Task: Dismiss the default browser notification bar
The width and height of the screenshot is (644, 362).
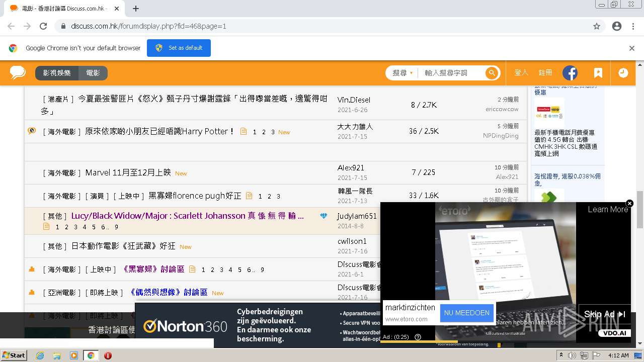Action: click(x=632, y=48)
